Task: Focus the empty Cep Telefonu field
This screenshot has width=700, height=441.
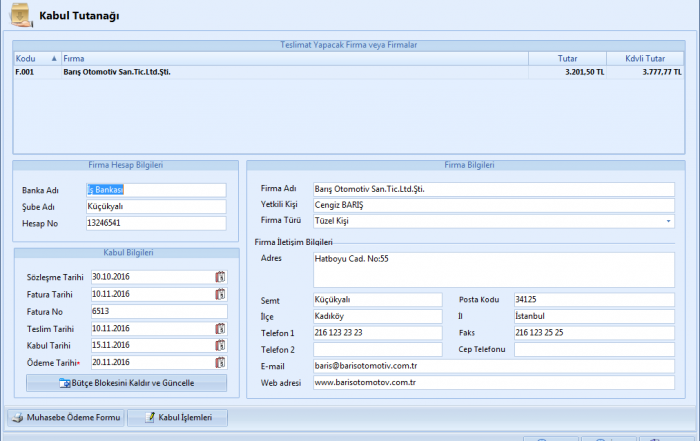Action: point(594,349)
